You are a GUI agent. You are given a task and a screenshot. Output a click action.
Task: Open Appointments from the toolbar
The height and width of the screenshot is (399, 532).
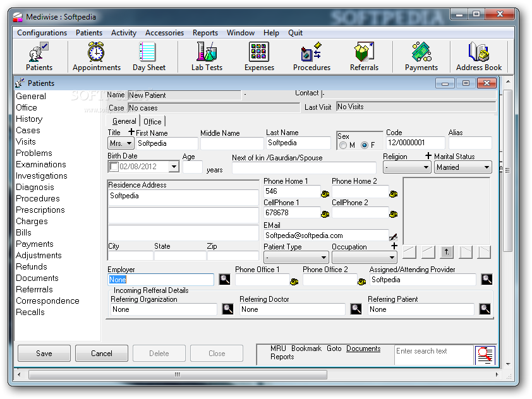pos(97,56)
